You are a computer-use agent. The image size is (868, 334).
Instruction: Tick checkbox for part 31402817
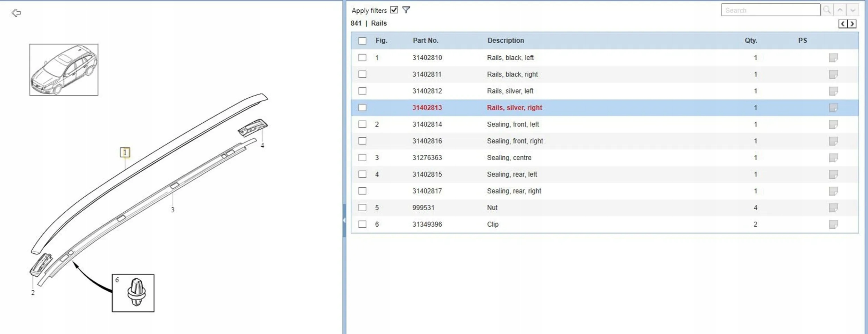pos(362,191)
